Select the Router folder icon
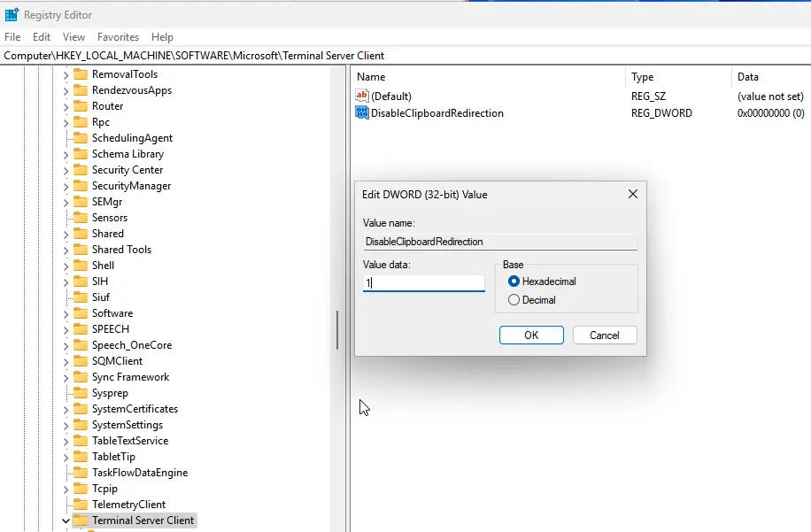Viewport: 811px width, 532px height. coord(81,106)
